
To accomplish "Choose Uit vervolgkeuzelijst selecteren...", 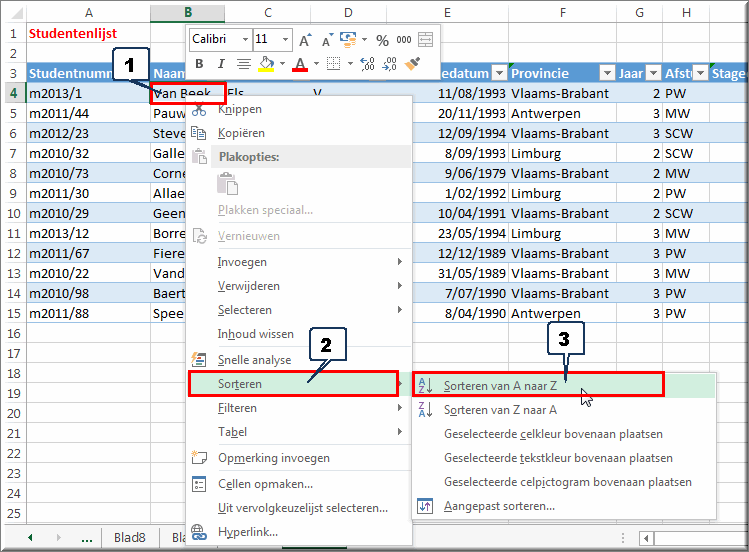I will pos(300,508).
